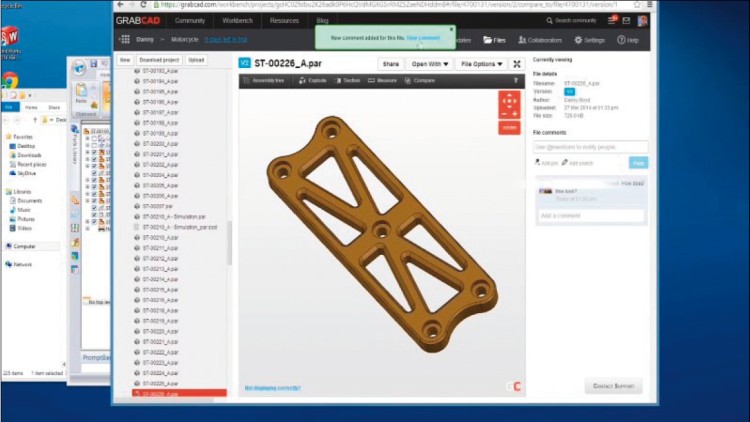Open the Assembly tree panel
This screenshot has height=422, width=750.
click(270, 80)
